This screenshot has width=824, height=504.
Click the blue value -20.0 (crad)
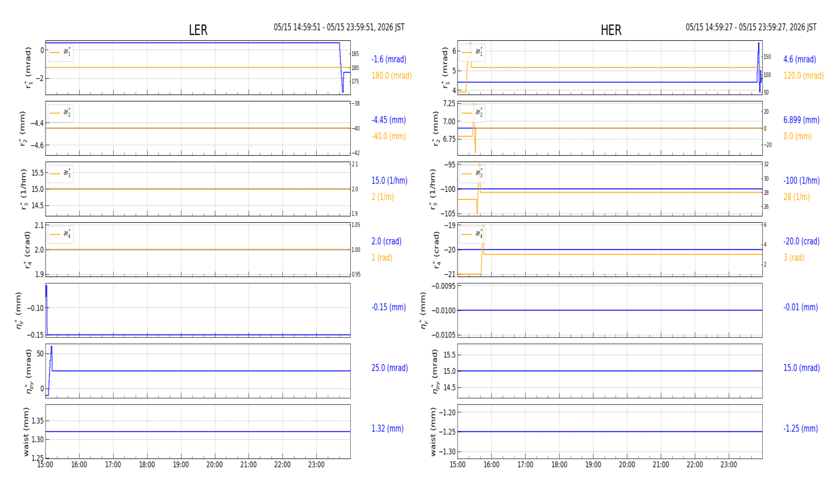click(x=801, y=242)
